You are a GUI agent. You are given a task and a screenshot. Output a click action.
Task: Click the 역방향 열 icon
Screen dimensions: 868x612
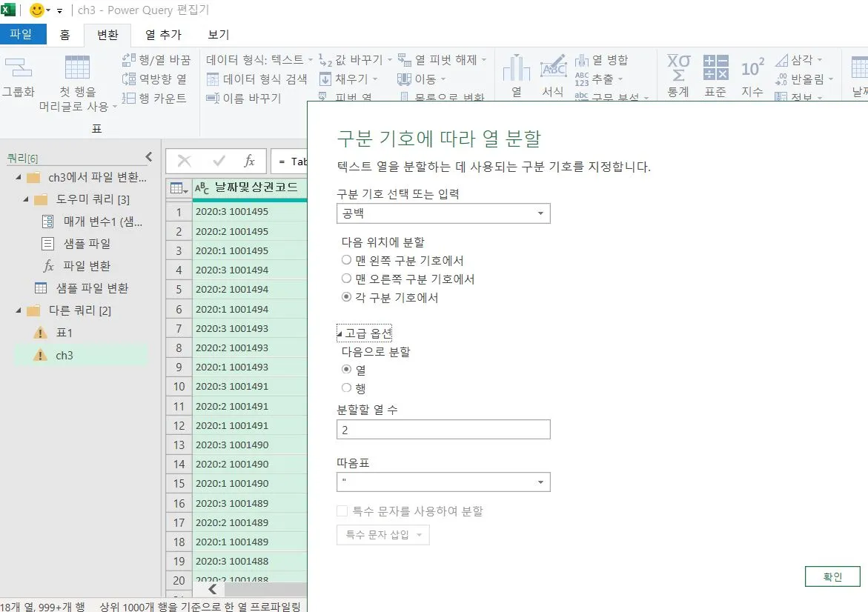pos(128,79)
